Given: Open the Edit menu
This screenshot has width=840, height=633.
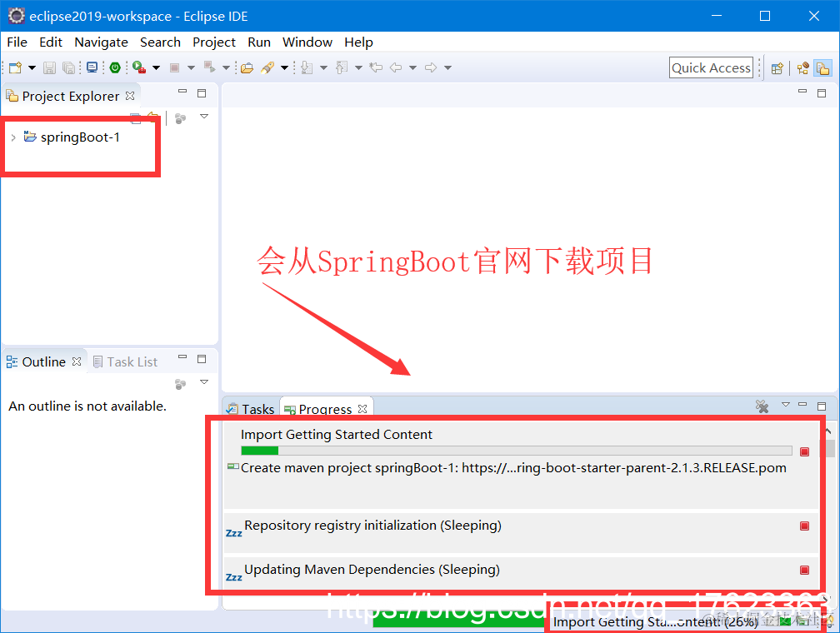Looking at the screenshot, I should [51, 42].
